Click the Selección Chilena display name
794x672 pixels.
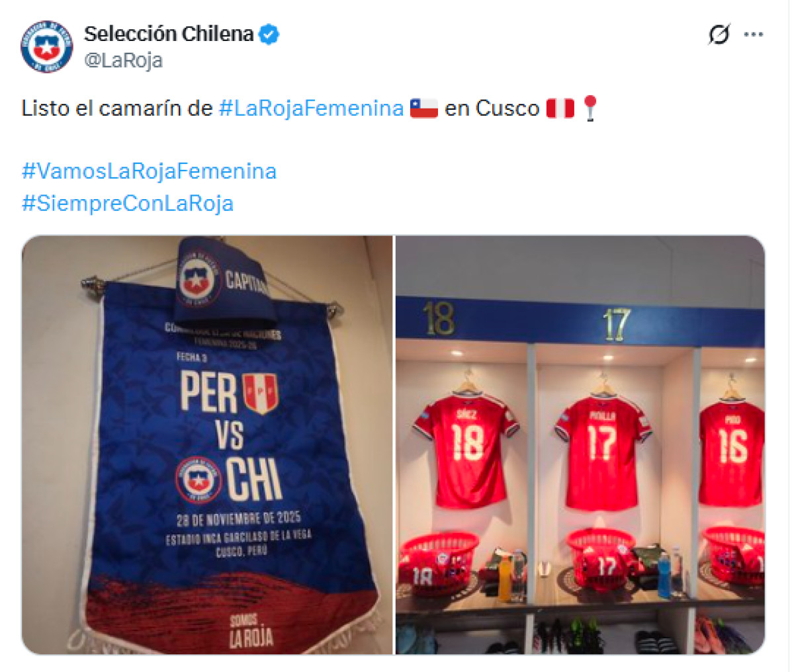(169, 34)
